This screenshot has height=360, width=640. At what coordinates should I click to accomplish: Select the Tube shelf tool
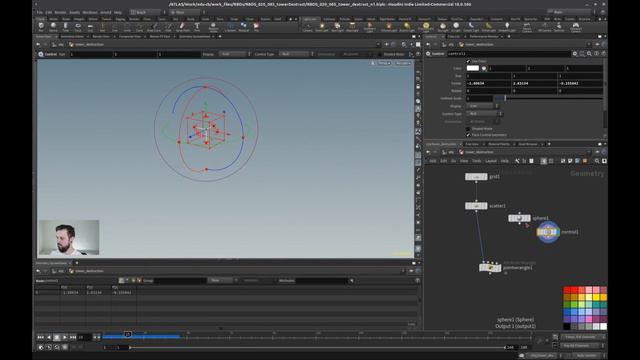tap(65, 27)
